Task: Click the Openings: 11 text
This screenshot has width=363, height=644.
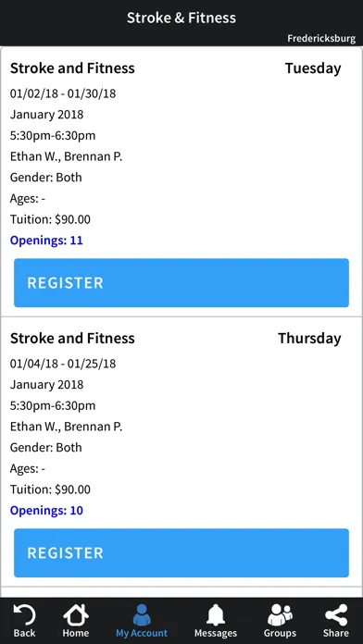Action: tap(46, 241)
